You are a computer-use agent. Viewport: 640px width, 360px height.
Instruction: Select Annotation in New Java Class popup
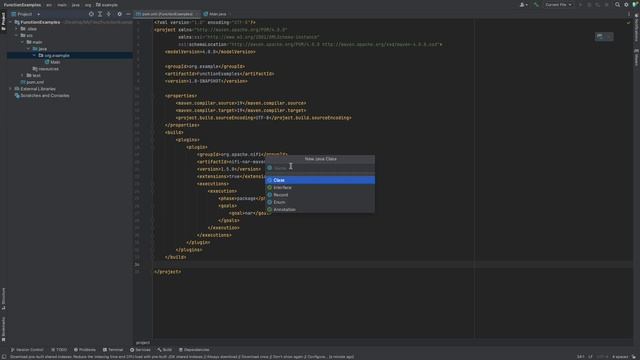[320, 209]
